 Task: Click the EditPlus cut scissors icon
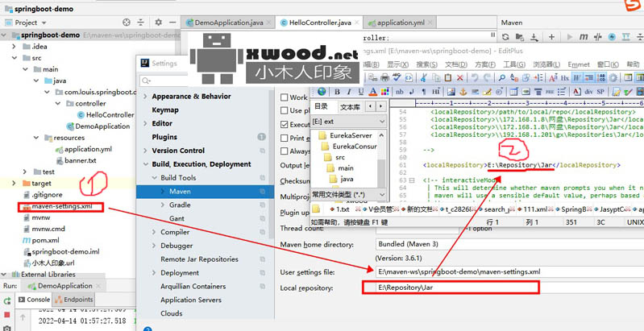424,77
